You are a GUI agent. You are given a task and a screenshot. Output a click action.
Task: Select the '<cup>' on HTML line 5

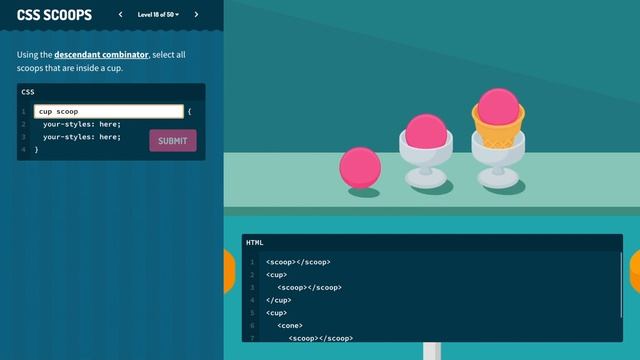tap(276, 313)
